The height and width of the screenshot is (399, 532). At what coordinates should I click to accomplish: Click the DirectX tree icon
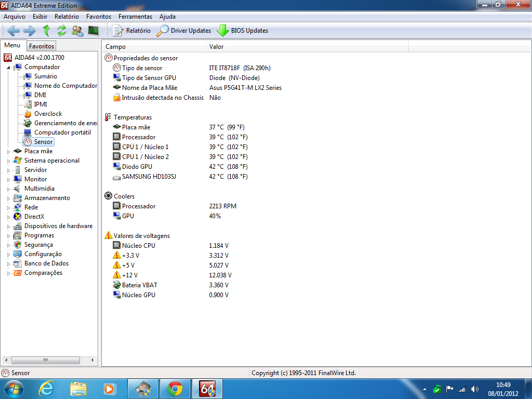pyautogui.click(x=18, y=217)
